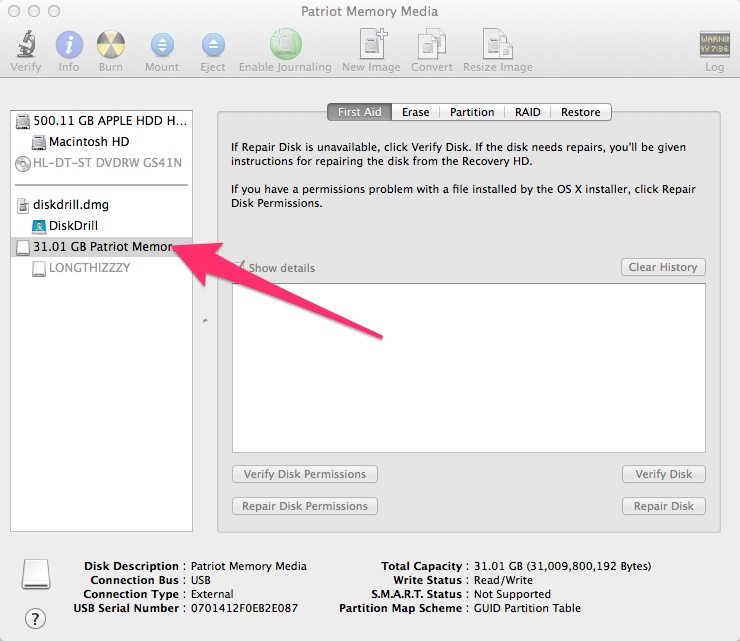Click the Mount toolbar icon
The image size is (740, 641).
(162, 45)
